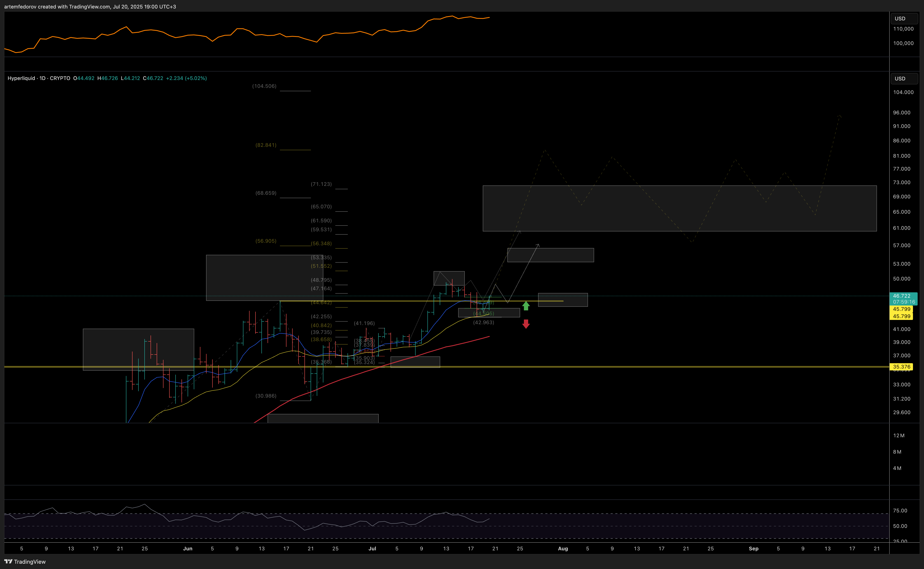
Task: Select the level label (30.986)
Action: pos(266,396)
